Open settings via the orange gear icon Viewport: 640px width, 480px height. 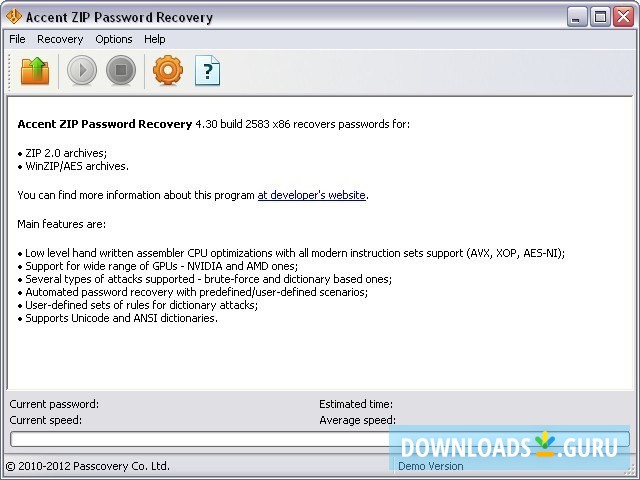168,70
